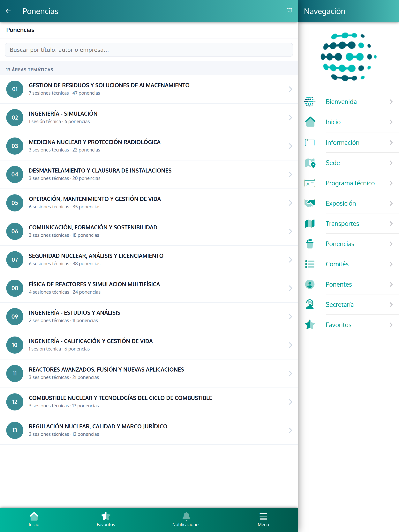Open the Bienvenida navigation entry
The width and height of the screenshot is (399, 532).
pos(349,102)
